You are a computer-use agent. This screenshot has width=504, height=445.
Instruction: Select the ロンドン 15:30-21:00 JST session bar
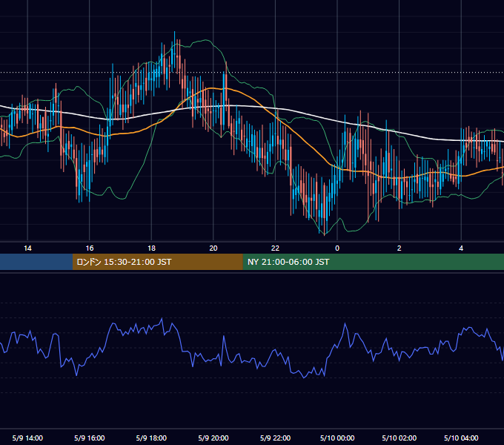click(x=157, y=262)
